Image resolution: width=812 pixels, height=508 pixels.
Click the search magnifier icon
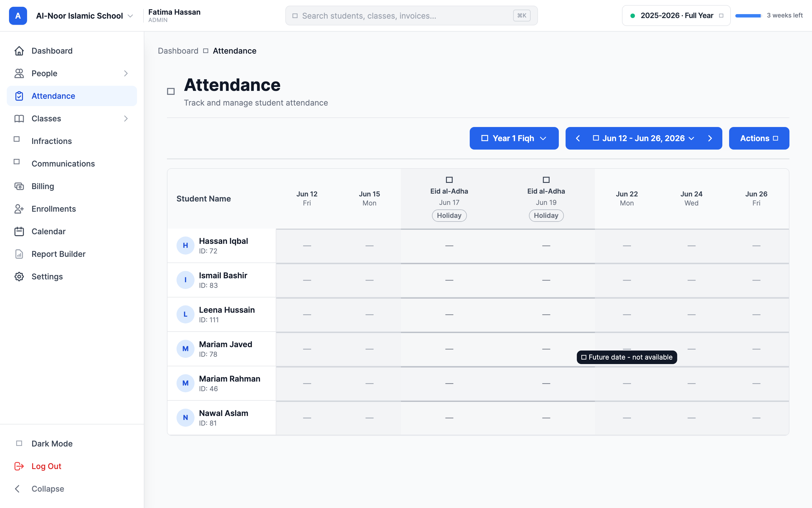tap(295, 16)
